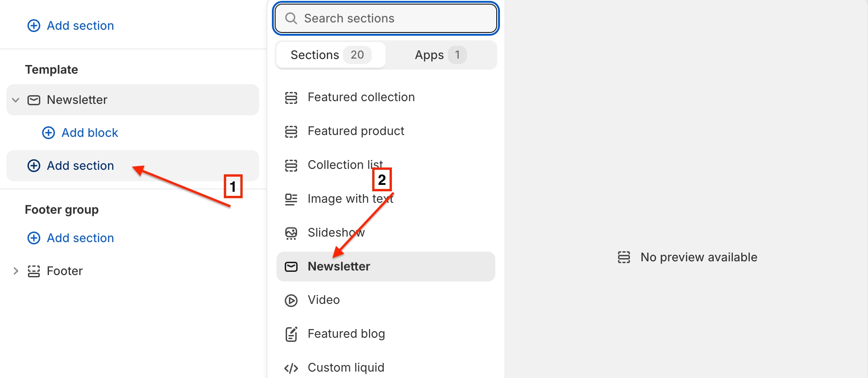Viewport: 868px width, 378px height.
Task: Click the Featured product section icon
Action: [x=291, y=131]
